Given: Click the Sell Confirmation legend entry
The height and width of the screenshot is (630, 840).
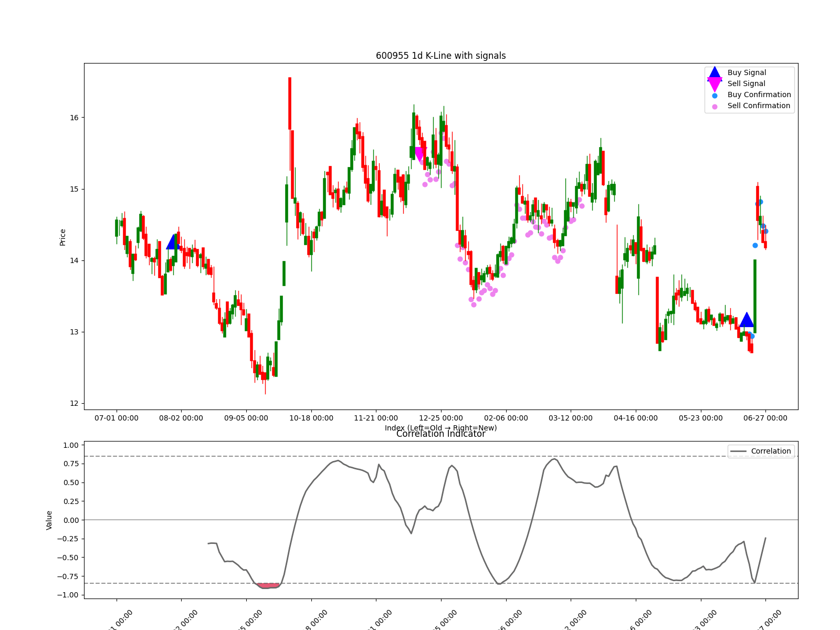Looking at the screenshot, I should 751,106.
